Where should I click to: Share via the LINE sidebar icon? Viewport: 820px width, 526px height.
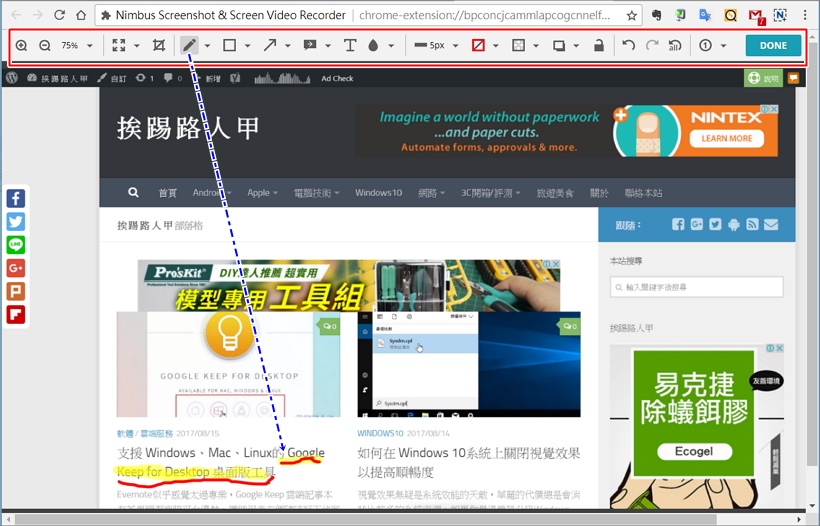pos(16,245)
